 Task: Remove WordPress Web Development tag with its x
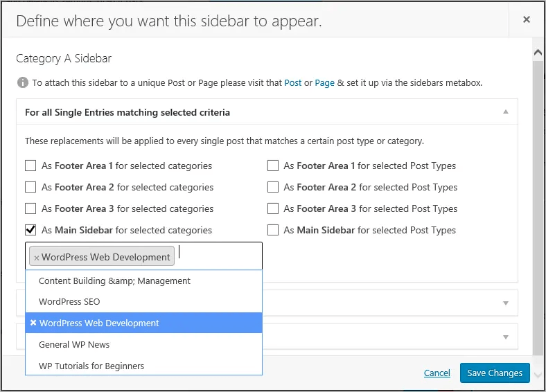point(36,258)
